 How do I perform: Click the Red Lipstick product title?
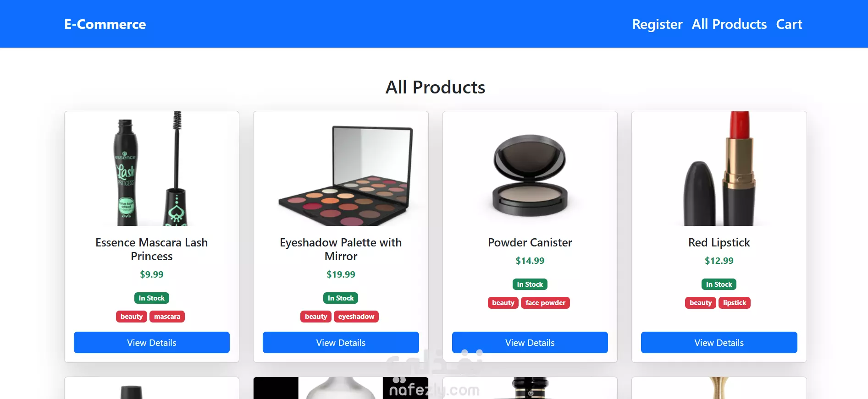tap(719, 242)
